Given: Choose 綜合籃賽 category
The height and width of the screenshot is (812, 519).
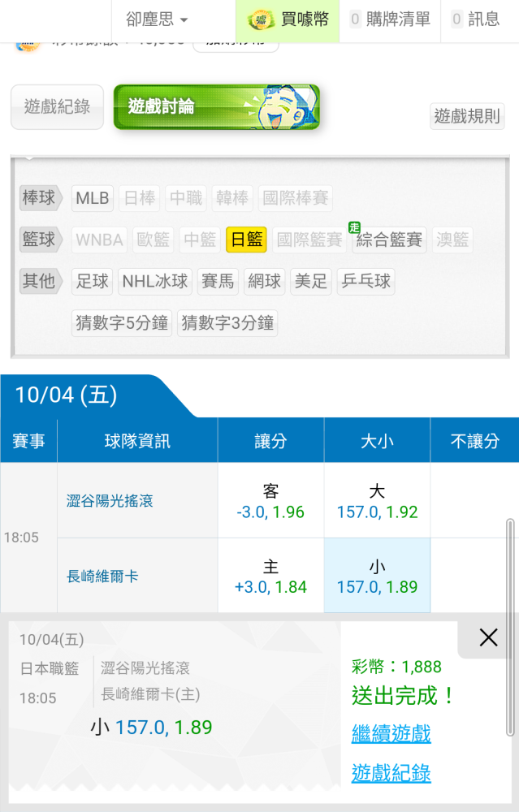Looking at the screenshot, I should click(x=390, y=240).
